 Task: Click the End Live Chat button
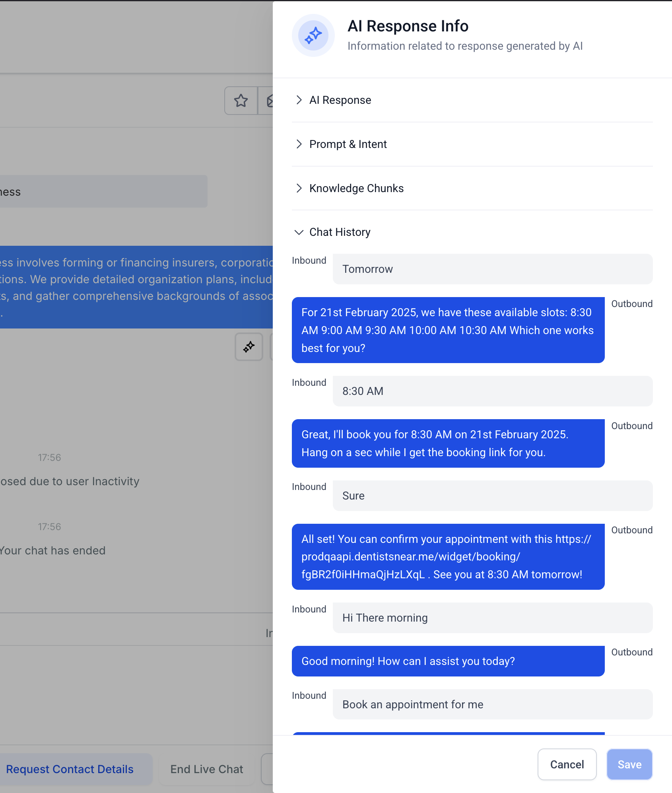(206, 769)
